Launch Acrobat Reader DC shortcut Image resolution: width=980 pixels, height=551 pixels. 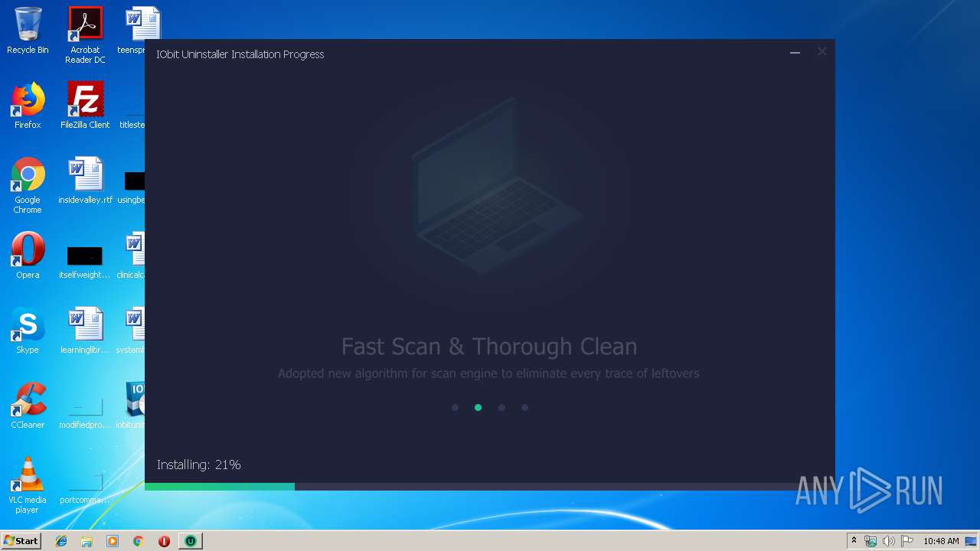coord(85,34)
